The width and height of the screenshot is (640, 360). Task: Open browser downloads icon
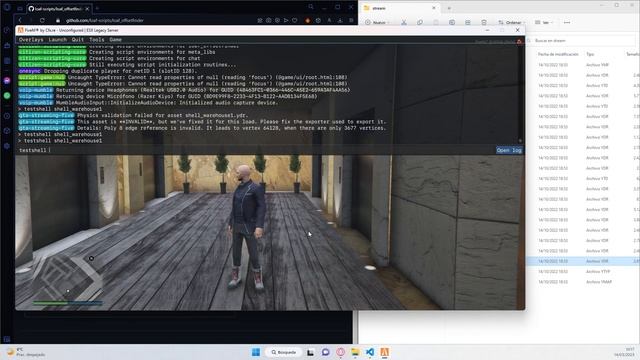340,20
